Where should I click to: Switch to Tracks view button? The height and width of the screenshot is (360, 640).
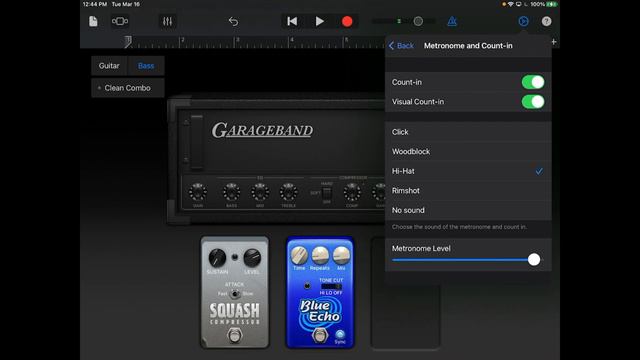click(x=120, y=21)
